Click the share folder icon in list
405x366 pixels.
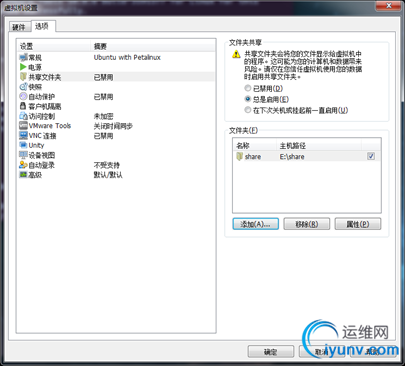click(x=239, y=156)
